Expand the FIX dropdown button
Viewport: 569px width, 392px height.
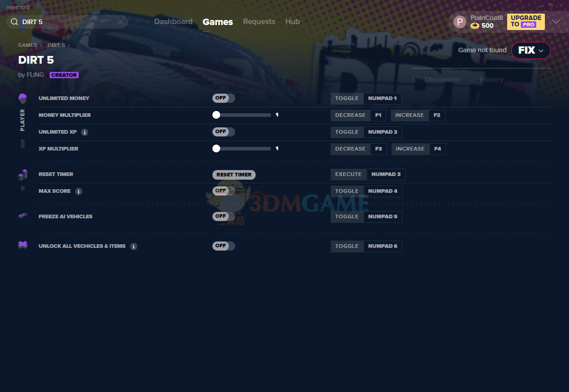(531, 50)
